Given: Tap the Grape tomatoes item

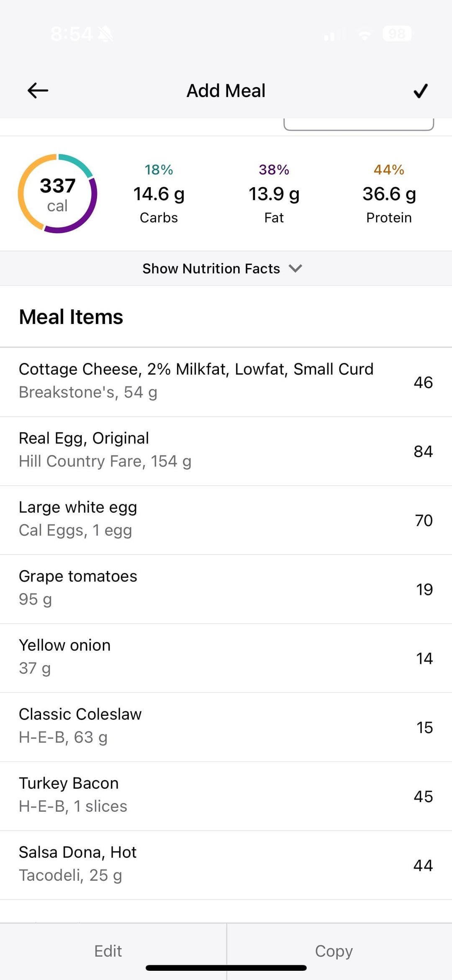Looking at the screenshot, I should coord(226,589).
